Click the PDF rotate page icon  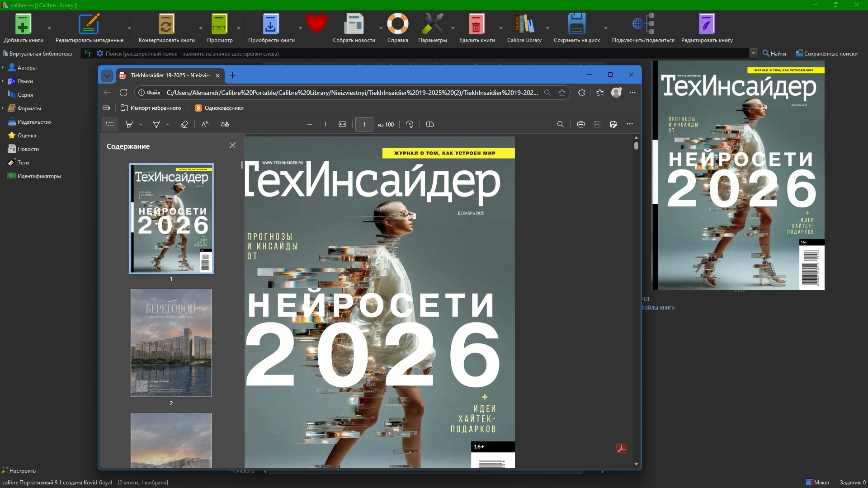click(410, 124)
